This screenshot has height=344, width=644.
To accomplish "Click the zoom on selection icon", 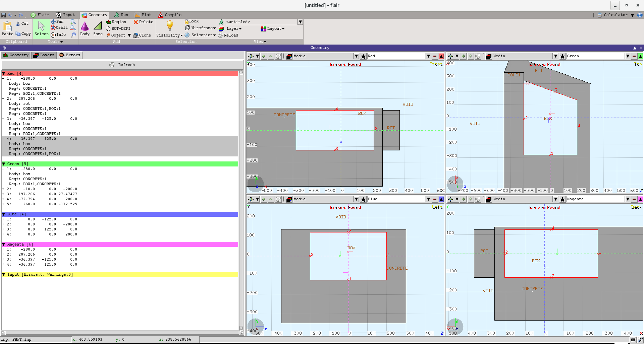I will pyautogui.click(x=73, y=35).
